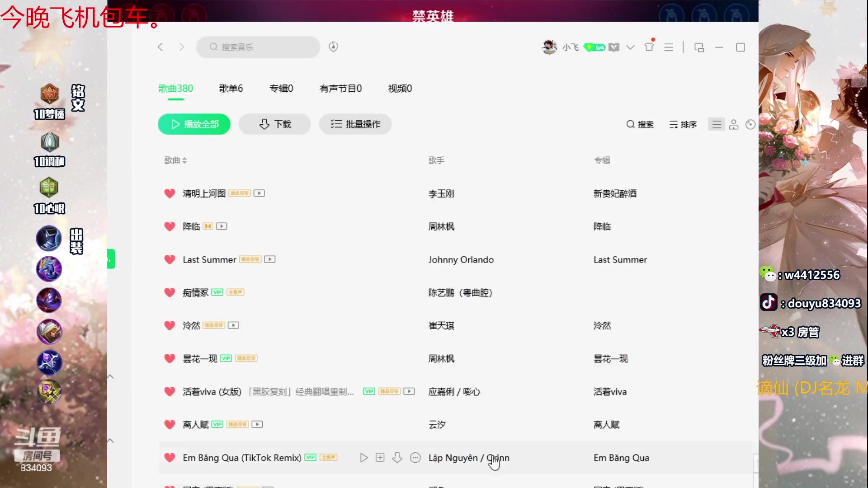Toggle 歌曲 column sort order arrows
The image size is (868, 488).
pos(185,160)
